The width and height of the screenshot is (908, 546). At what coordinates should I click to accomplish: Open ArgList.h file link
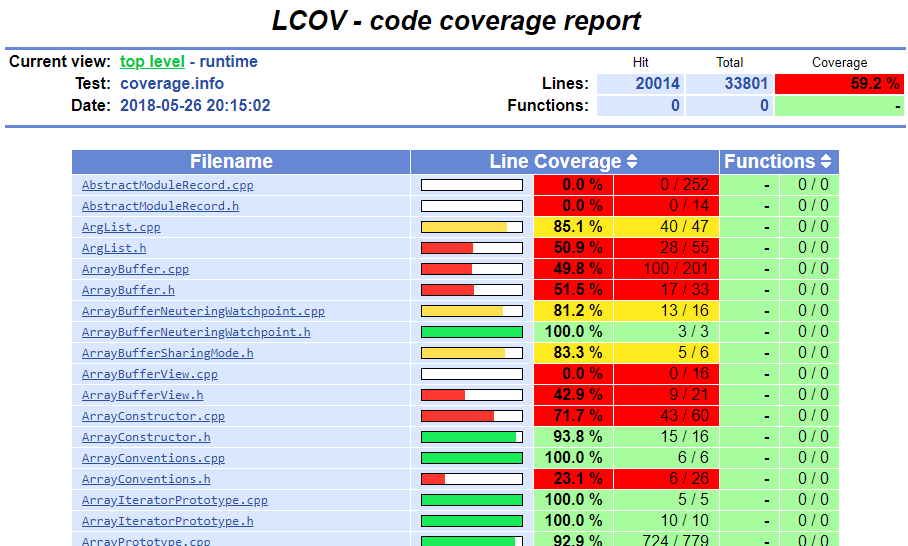114,248
